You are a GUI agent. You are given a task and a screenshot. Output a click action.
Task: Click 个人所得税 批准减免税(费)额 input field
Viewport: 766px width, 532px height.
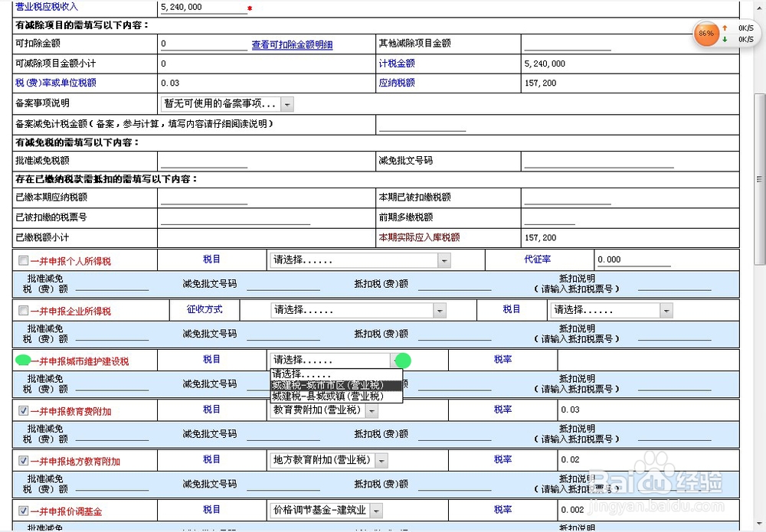click(113, 286)
